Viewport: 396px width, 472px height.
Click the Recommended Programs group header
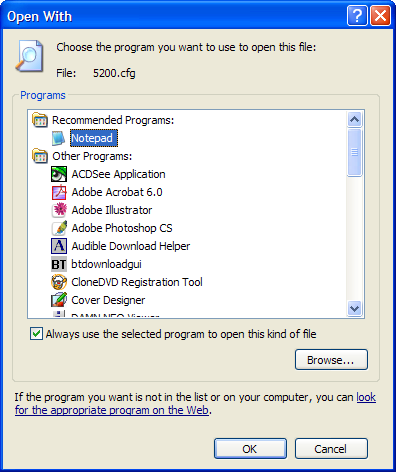click(113, 120)
